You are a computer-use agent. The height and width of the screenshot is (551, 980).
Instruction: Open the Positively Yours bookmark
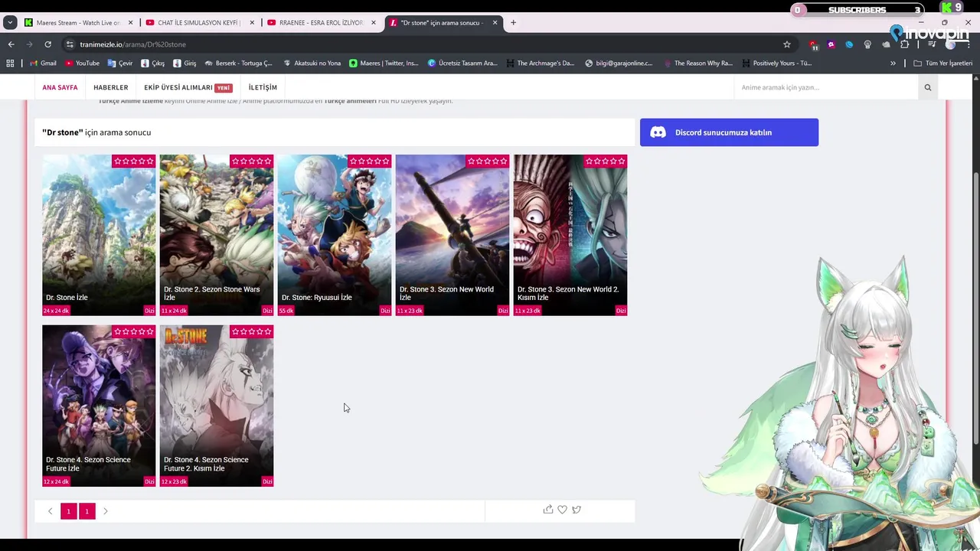coord(776,64)
